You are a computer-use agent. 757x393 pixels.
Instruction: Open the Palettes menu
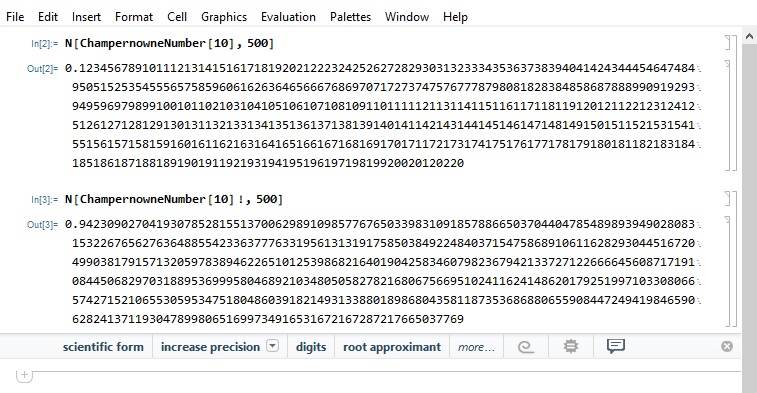pyautogui.click(x=350, y=17)
